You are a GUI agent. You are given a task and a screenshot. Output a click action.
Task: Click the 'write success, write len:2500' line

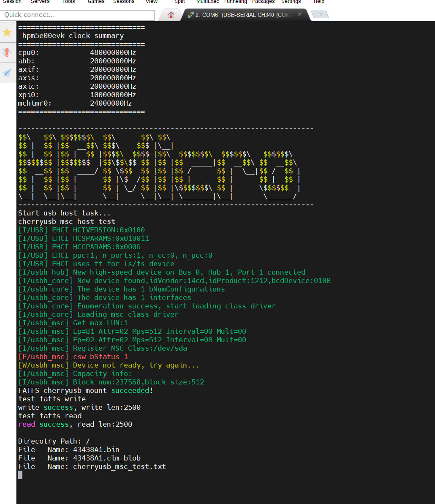[79, 407]
